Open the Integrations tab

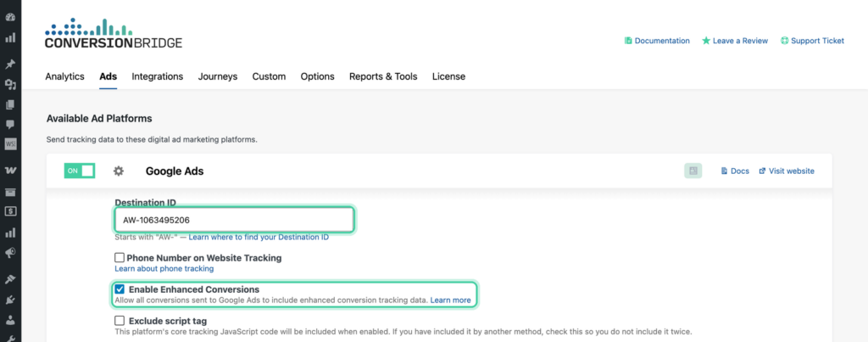pyautogui.click(x=157, y=76)
